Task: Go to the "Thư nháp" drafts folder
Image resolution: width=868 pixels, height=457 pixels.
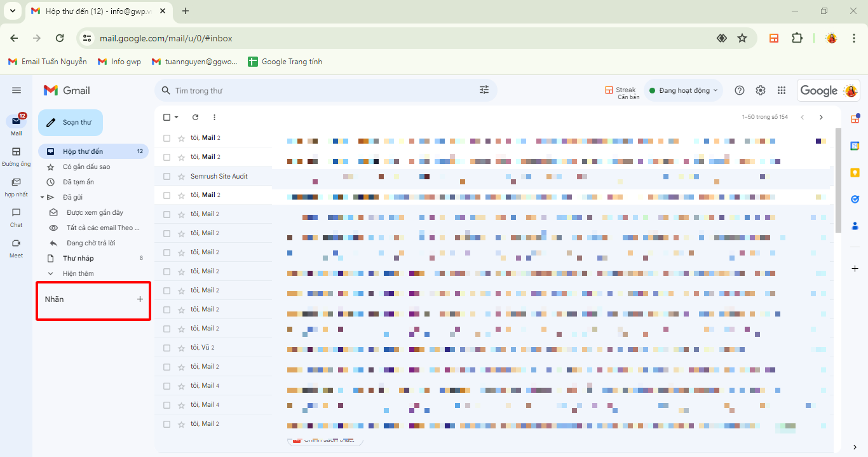Action: [x=78, y=258]
